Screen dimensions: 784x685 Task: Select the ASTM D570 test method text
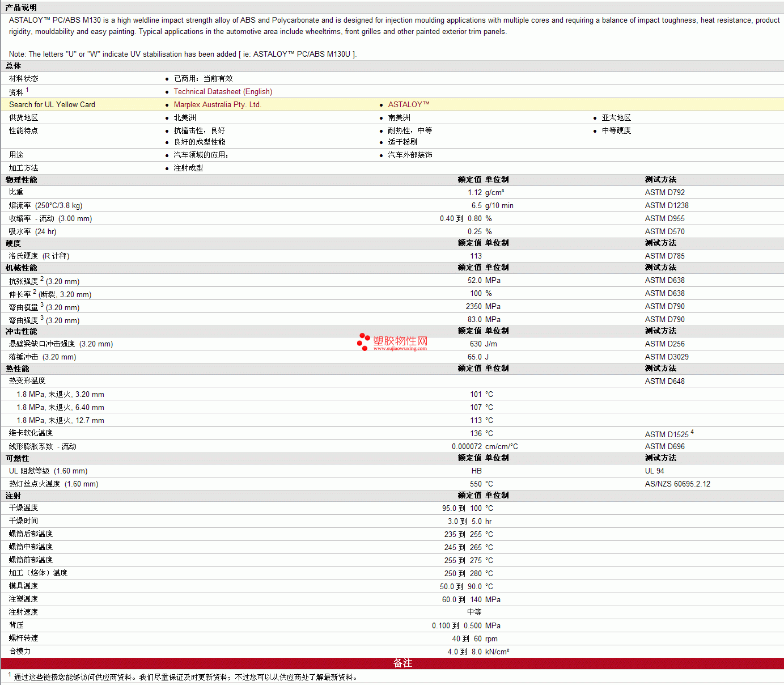[x=665, y=231]
